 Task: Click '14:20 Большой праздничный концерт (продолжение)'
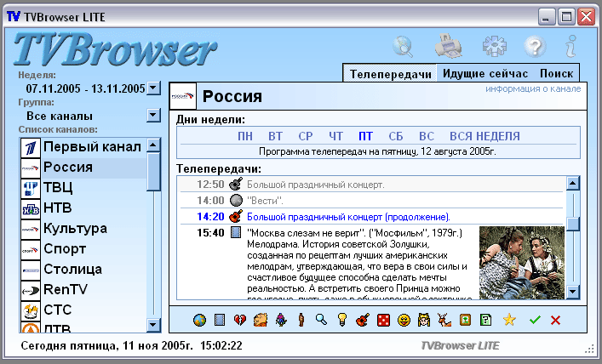pos(371,216)
